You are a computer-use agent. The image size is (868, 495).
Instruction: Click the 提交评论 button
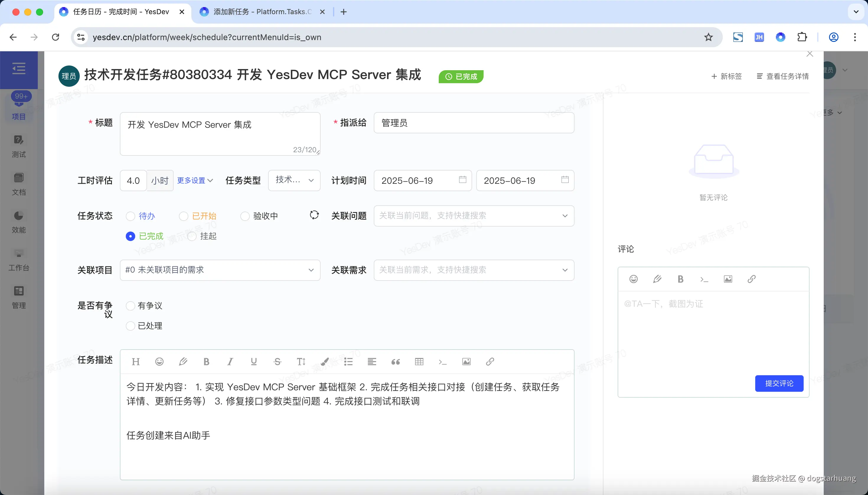coord(779,383)
